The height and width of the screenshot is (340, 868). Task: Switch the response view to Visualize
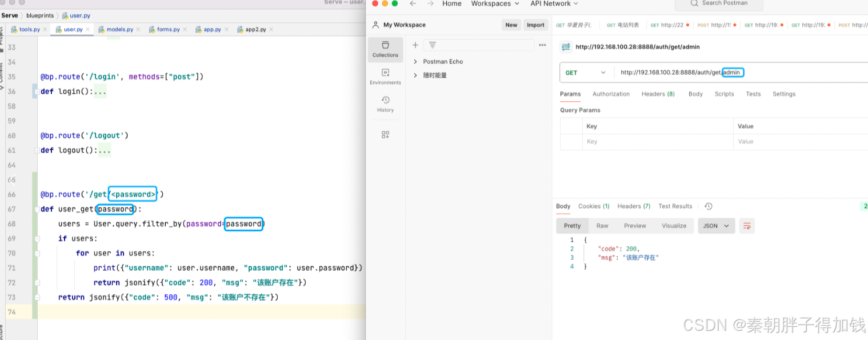(x=674, y=226)
